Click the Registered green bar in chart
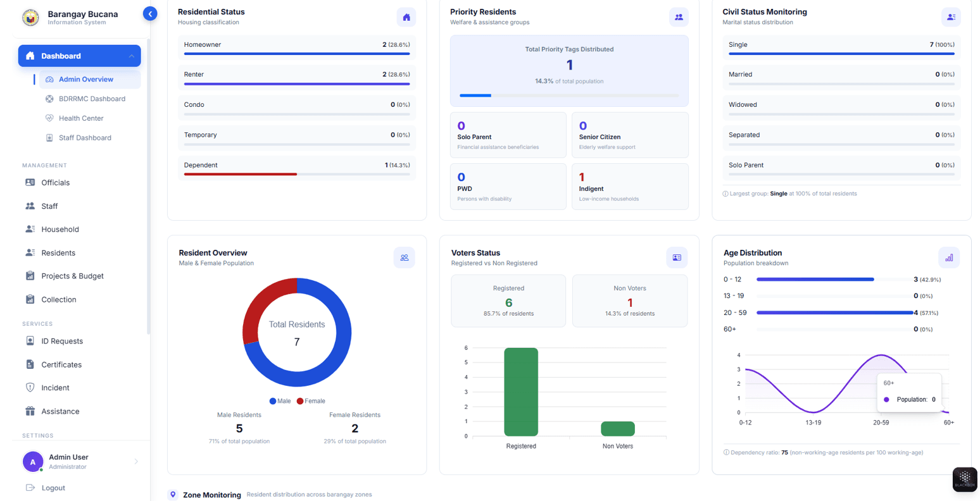 (x=521, y=392)
